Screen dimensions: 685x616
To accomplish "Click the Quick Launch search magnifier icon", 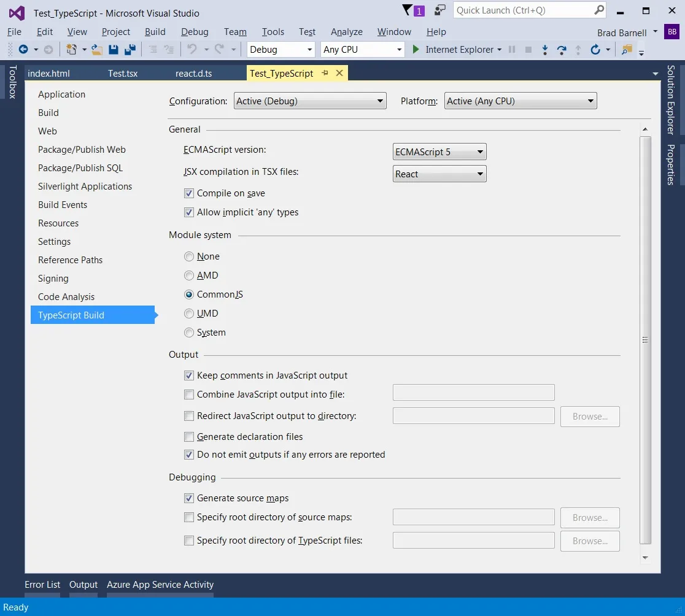I will click(x=599, y=10).
